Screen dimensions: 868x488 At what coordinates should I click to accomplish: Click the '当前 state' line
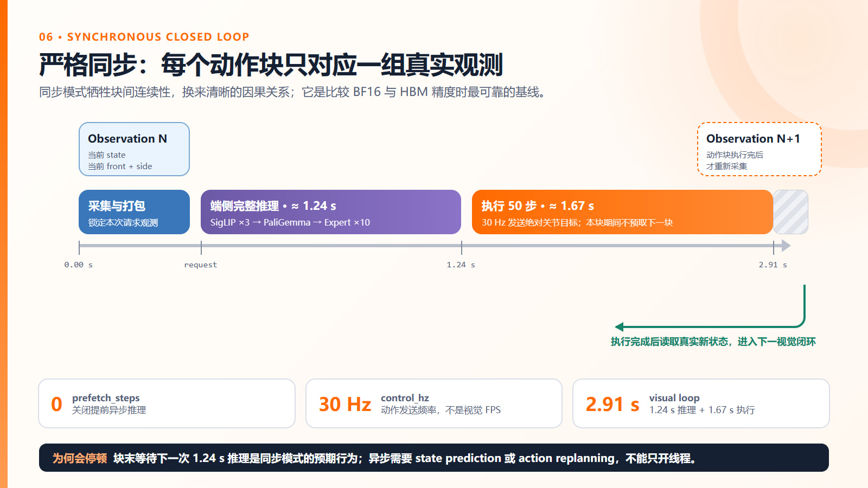[106, 155]
